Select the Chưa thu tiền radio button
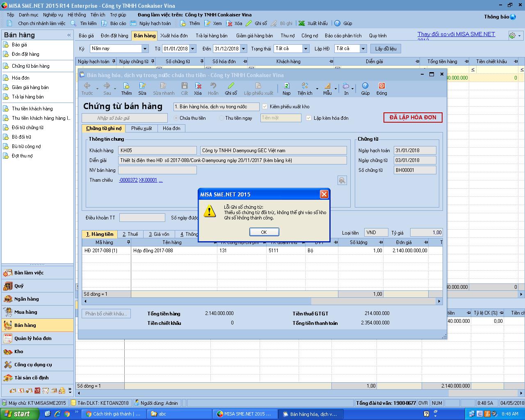525x420 pixels. [x=176, y=118]
